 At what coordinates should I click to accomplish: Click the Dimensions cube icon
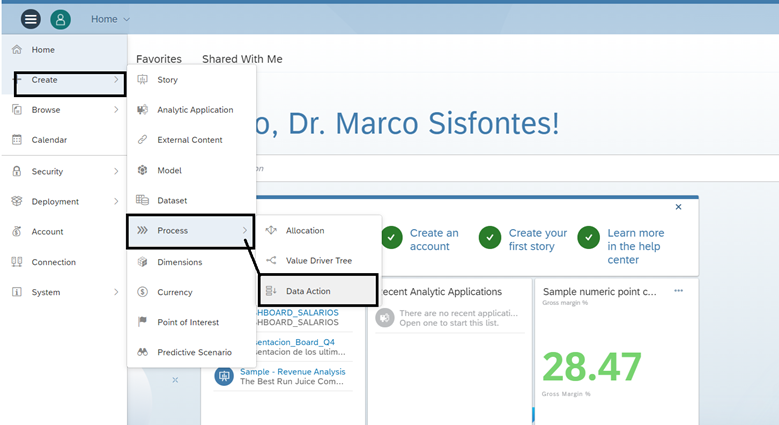pyautogui.click(x=143, y=261)
